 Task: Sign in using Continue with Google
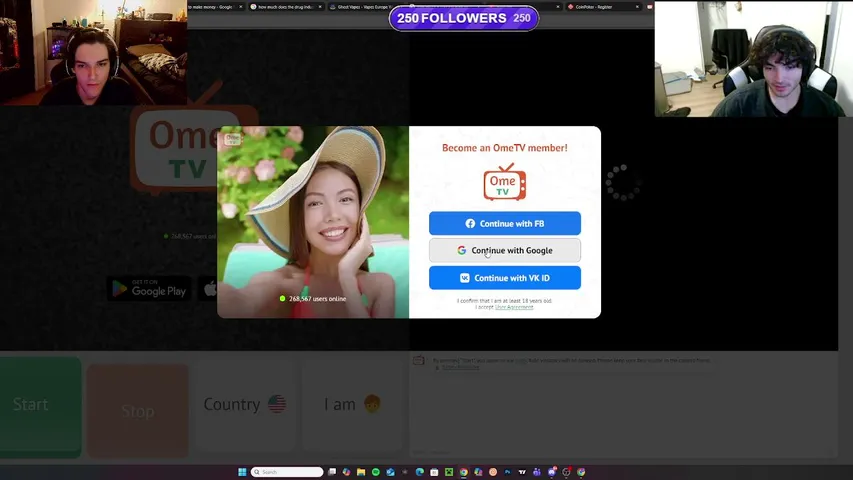[x=505, y=250]
